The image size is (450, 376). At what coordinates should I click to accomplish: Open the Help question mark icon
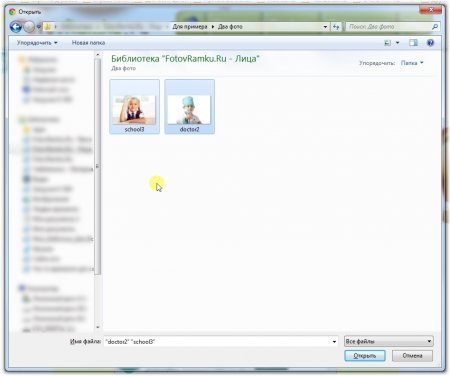click(430, 43)
